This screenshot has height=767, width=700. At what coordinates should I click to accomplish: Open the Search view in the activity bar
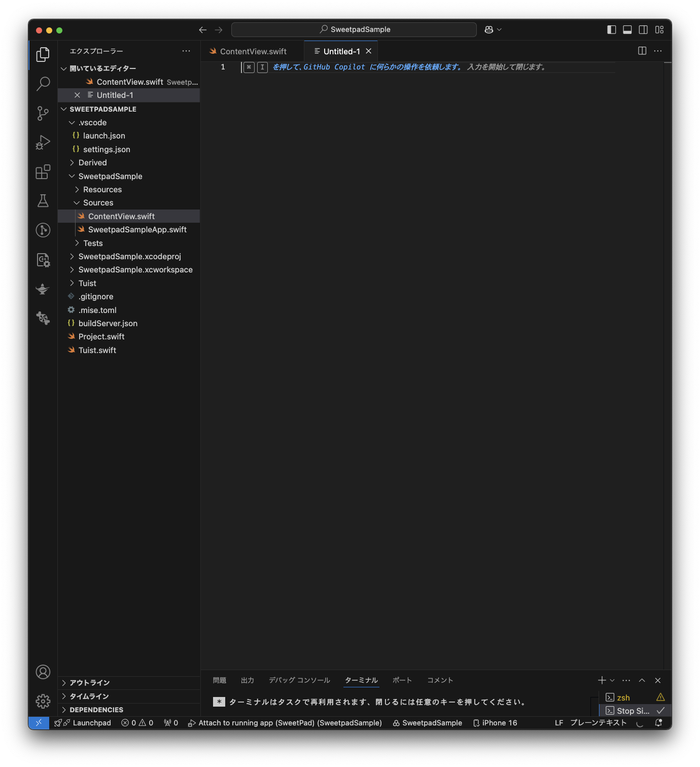[43, 84]
